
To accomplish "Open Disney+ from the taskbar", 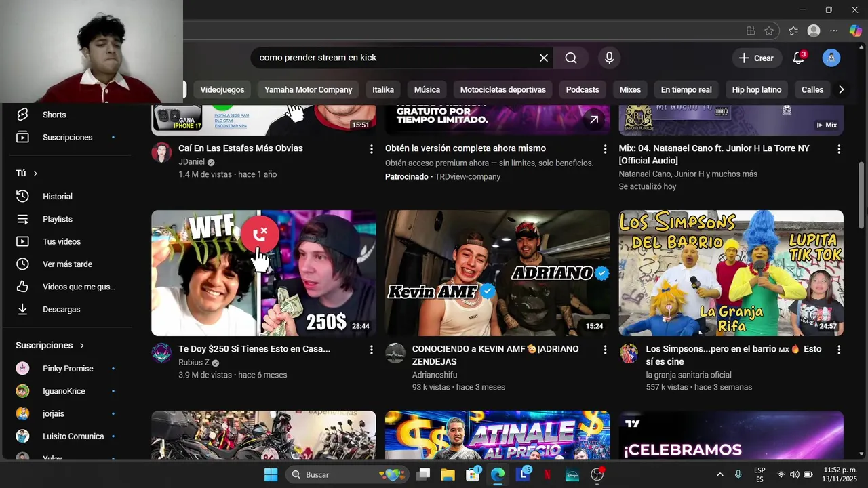I will (572, 474).
